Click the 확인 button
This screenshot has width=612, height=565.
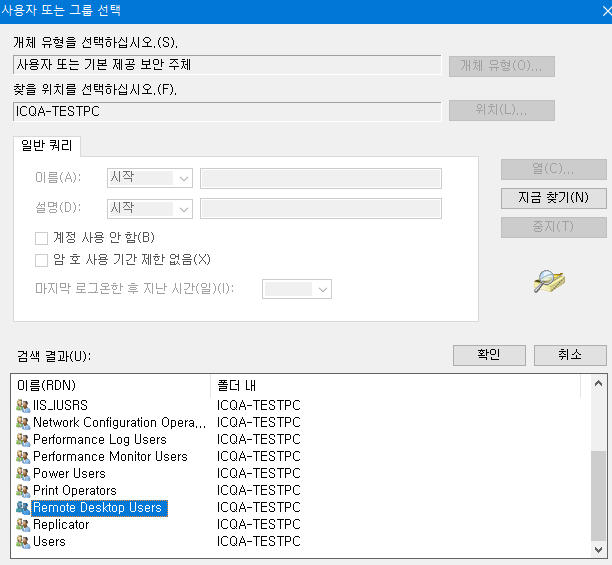click(489, 355)
